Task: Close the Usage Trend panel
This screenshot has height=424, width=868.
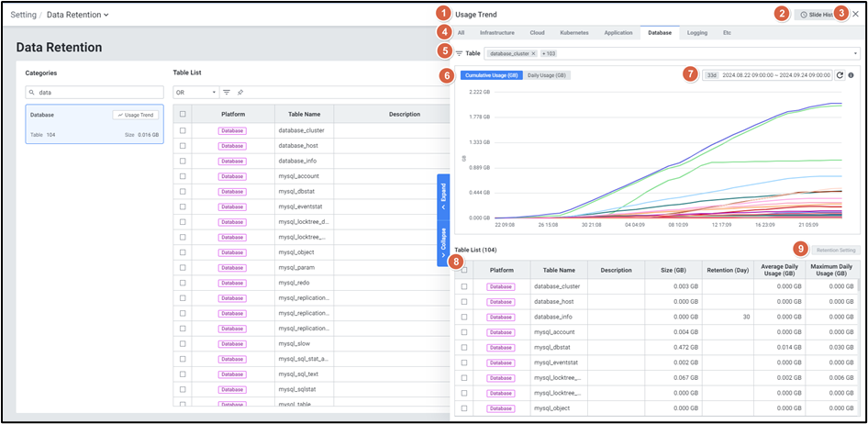Action: 855,14
